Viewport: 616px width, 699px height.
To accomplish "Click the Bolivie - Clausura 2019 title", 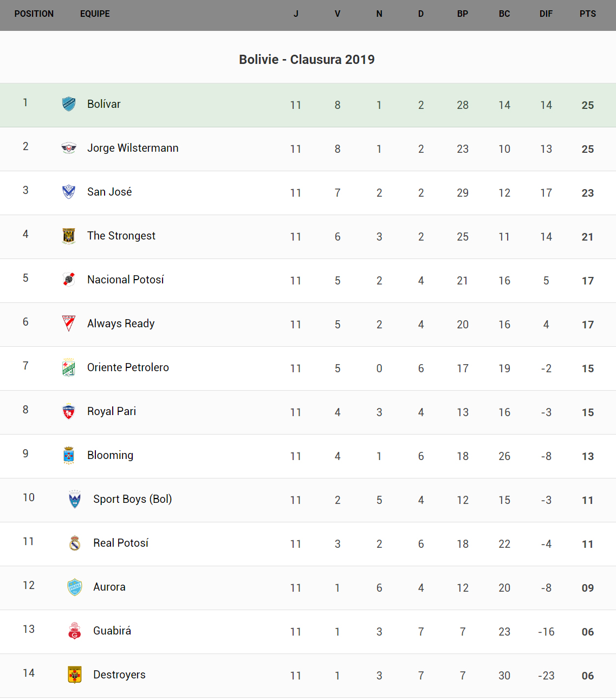I will 307,60.
